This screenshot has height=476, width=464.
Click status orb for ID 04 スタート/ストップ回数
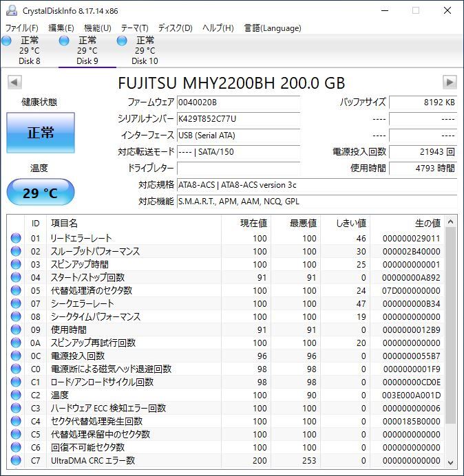click(16, 277)
